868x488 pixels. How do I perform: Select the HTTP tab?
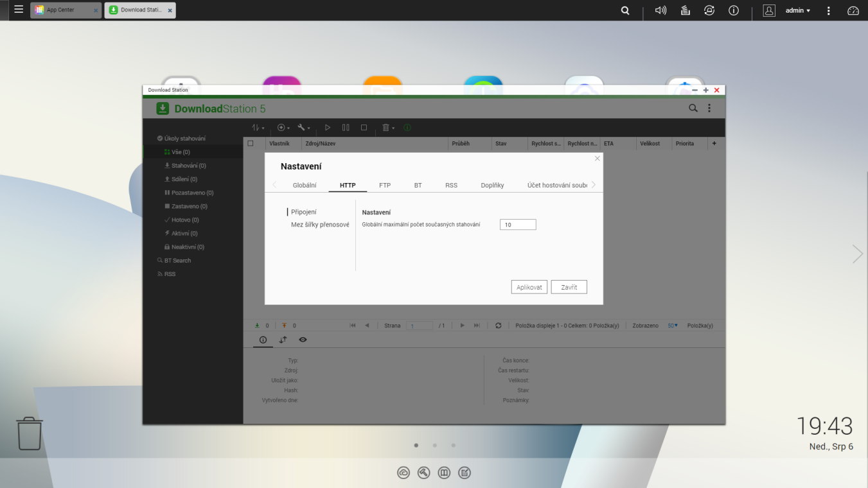point(348,186)
